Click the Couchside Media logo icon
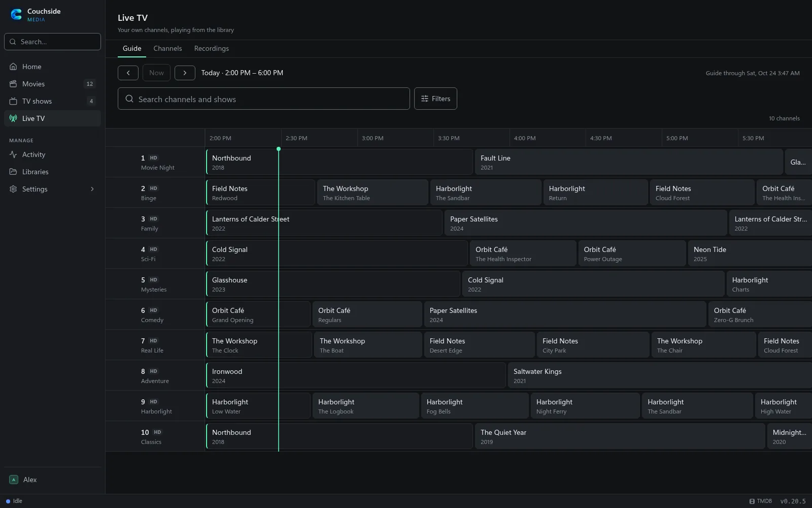This screenshot has height=508, width=812. tap(16, 15)
